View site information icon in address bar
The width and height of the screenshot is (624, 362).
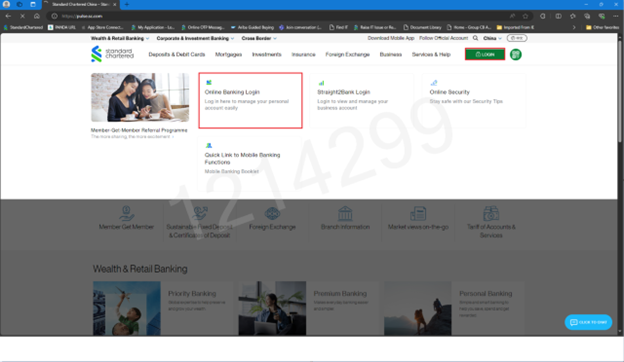click(x=55, y=16)
